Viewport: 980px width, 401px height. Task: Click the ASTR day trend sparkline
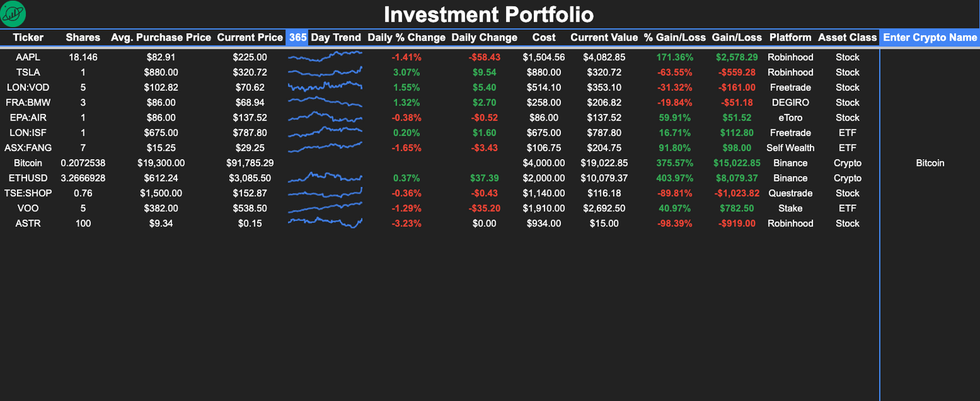click(324, 223)
